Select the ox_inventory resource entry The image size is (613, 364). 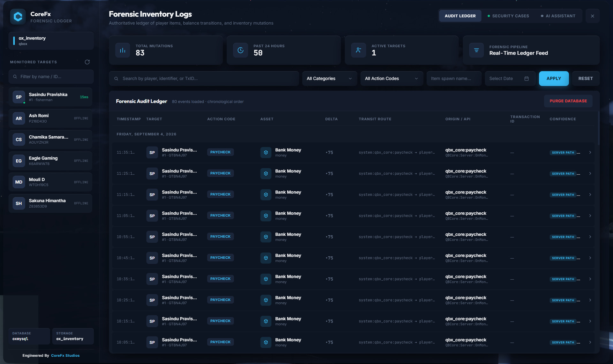pos(51,41)
